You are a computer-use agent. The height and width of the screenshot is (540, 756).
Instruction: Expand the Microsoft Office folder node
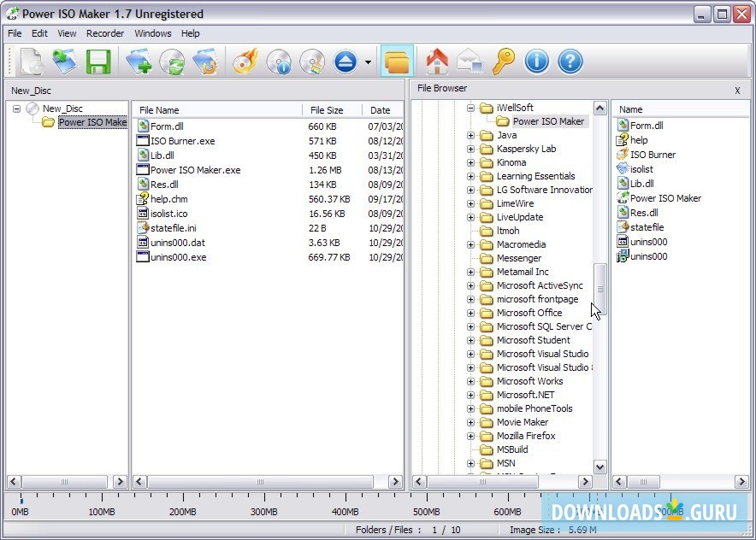470,313
